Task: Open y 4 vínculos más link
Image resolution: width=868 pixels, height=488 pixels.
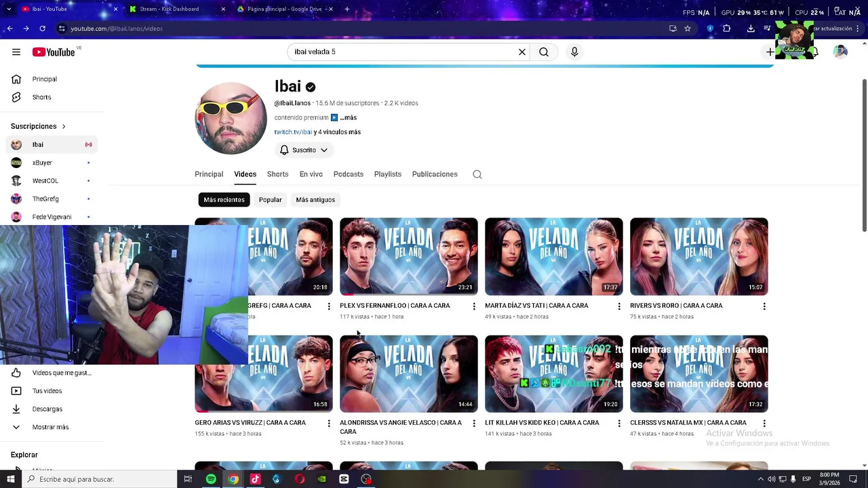Action: coord(337,132)
